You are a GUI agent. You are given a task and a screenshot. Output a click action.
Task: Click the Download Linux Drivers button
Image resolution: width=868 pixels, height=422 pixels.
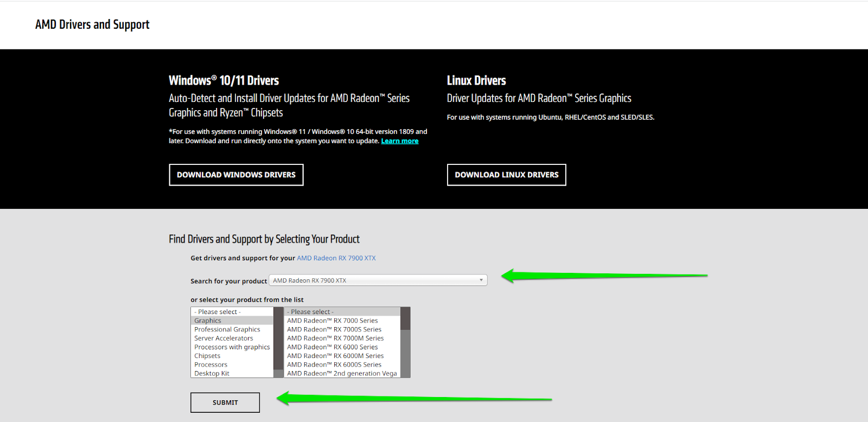pos(506,175)
